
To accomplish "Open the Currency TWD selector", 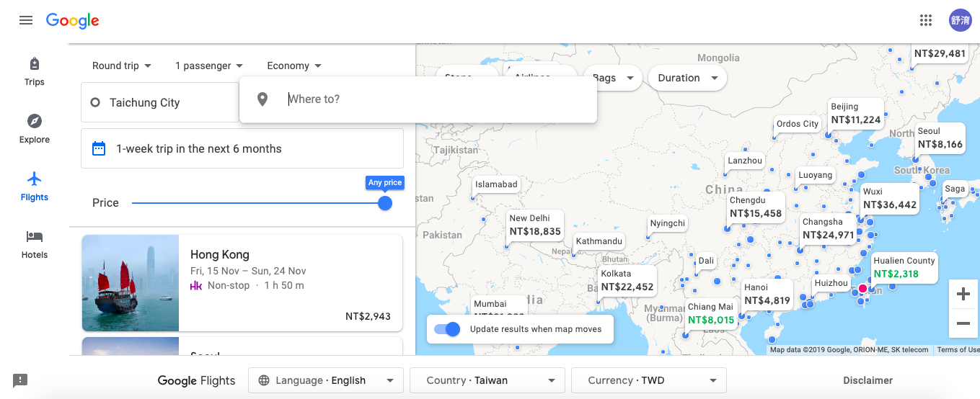I will point(648,380).
